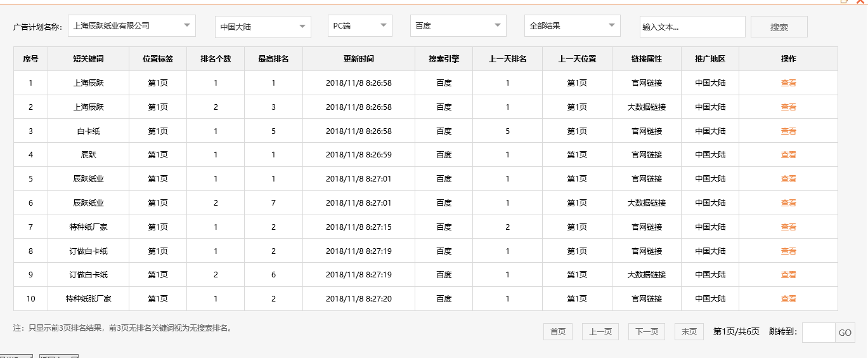Image resolution: width=868 pixels, height=358 pixels.
Task: Click the 更新时间 column header
Action: tap(359, 58)
